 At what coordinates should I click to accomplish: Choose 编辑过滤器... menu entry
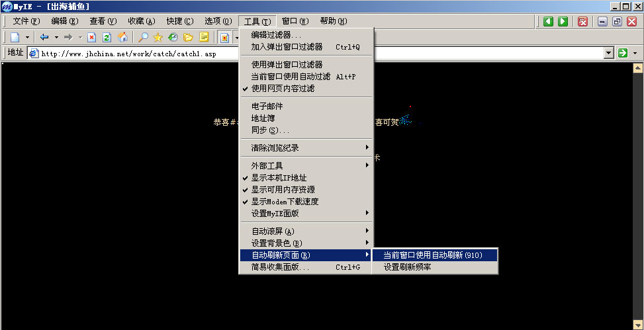click(306, 35)
